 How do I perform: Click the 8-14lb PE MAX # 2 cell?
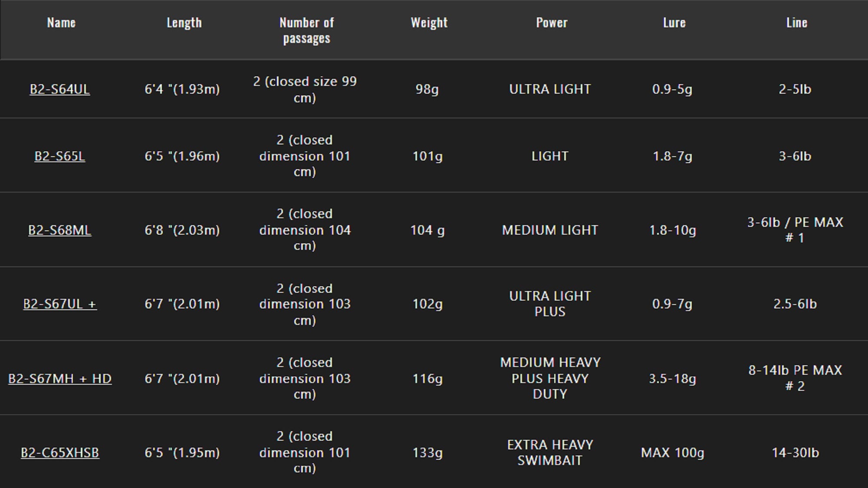(x=795, y=378)
